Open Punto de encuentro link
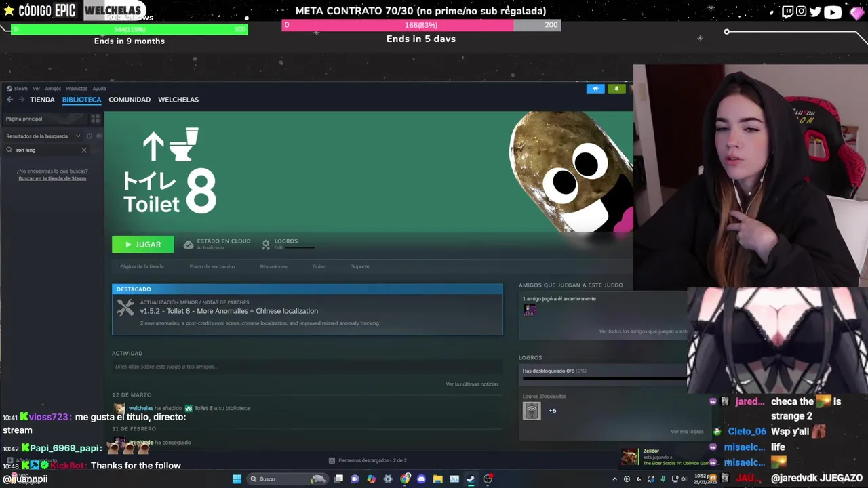The height and width of the screenshot is (488, 868). coord(212,266)
